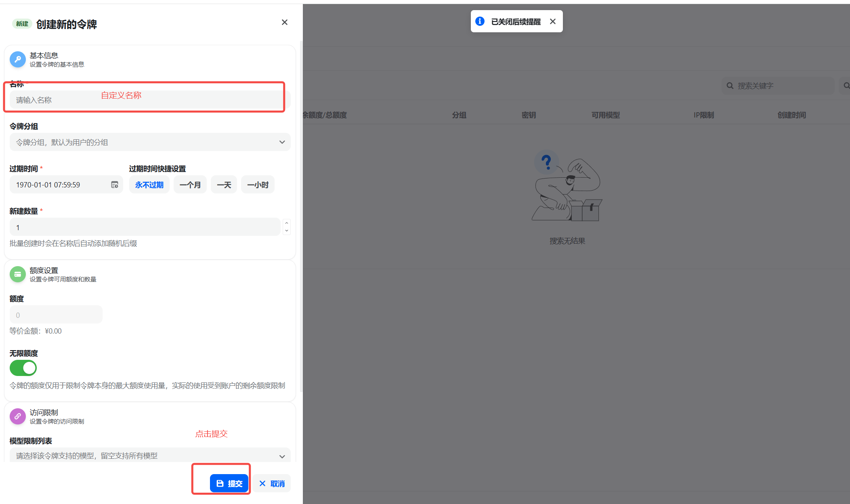
Task: Select 永不过期 expiry option
Action: [149, 185]
